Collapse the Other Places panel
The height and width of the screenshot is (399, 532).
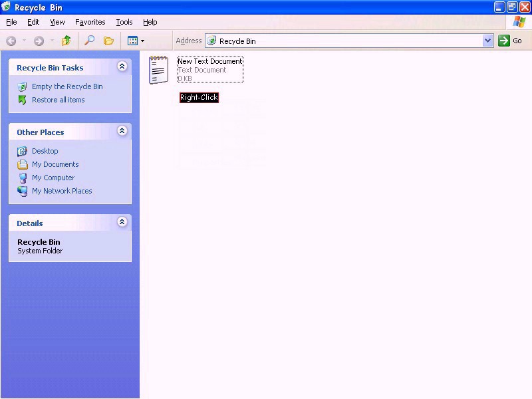point(122,131)
